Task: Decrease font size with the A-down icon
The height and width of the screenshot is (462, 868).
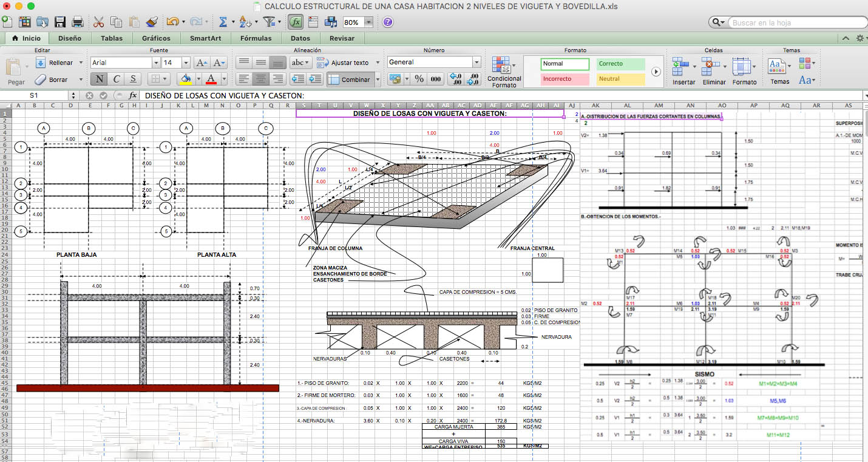Action: tap(219, 63)
